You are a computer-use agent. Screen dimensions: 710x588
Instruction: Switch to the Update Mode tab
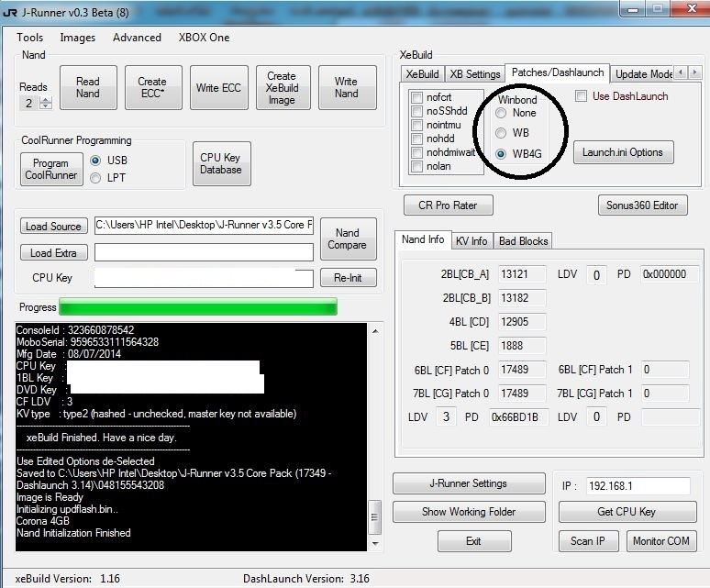click(x=643, y=73)
